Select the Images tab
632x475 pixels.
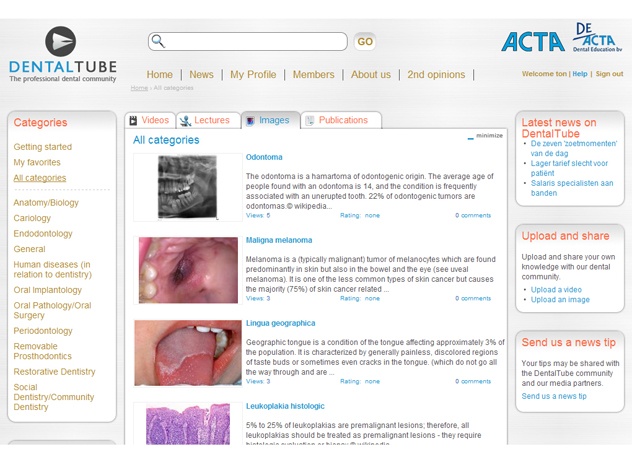pos(271,120)
